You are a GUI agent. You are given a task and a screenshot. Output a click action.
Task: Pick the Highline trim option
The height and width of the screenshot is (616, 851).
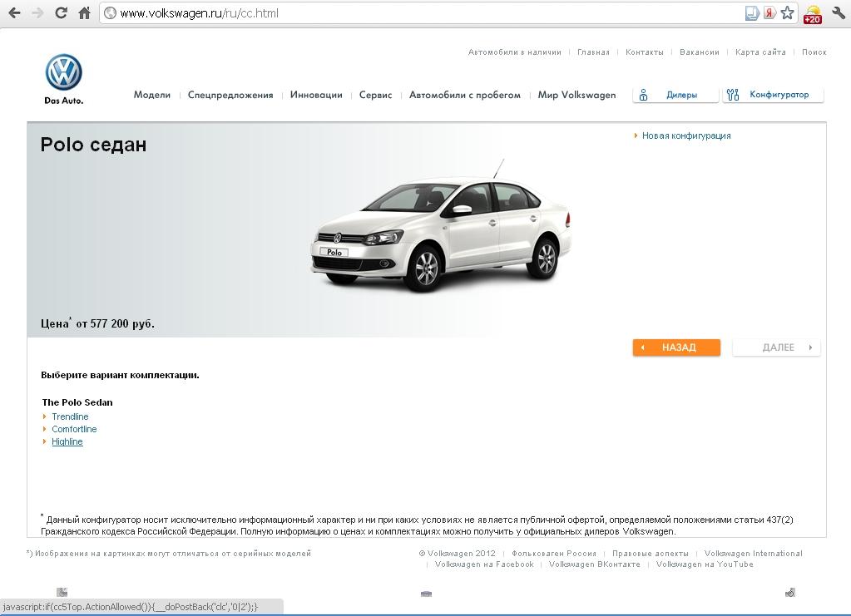pos(67,441)
